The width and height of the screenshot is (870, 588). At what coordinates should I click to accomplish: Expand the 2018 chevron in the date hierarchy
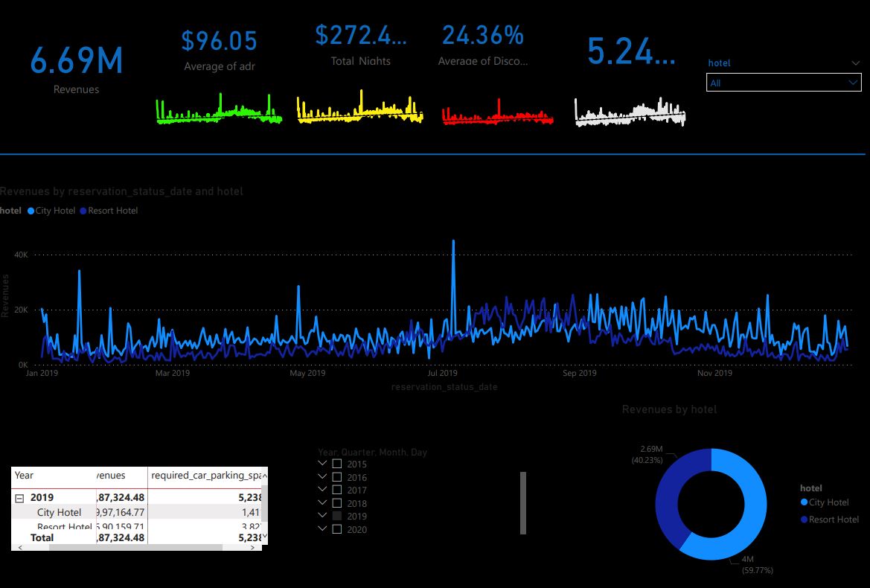pyautogui.click(x=322, y=502)
